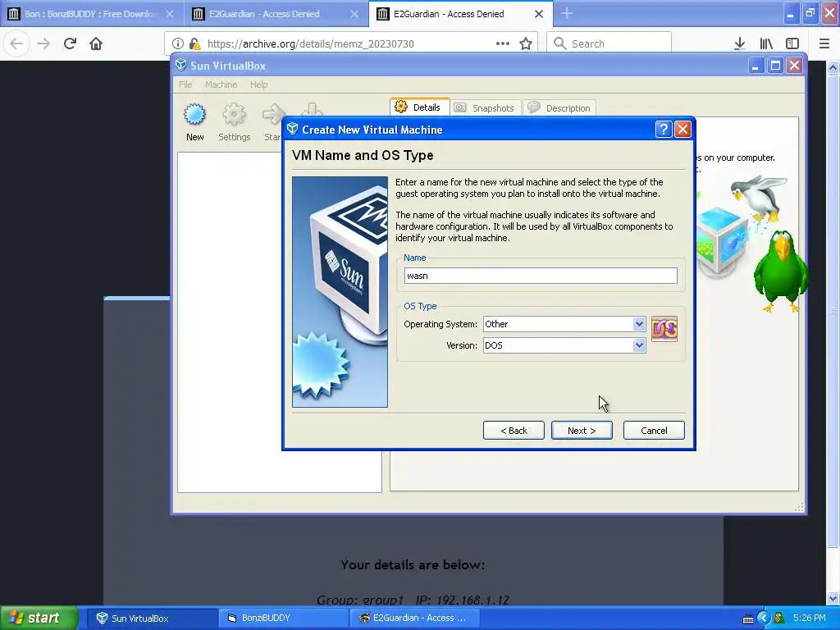The width and height of the screenshot is (840, 630).
Task: Expand the Operating System dropdown
Action: click(638, 324)
